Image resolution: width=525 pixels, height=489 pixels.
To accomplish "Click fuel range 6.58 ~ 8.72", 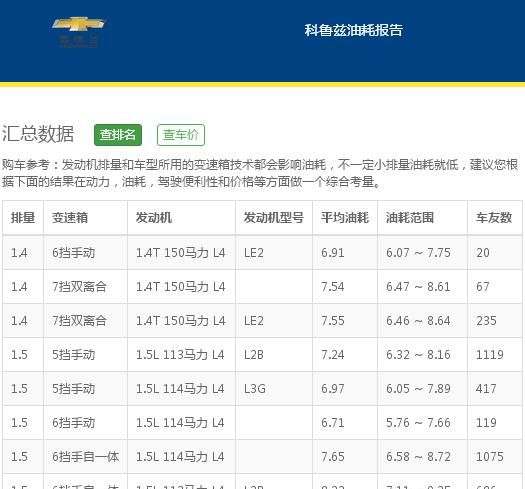I will click(x=418, y=457).
